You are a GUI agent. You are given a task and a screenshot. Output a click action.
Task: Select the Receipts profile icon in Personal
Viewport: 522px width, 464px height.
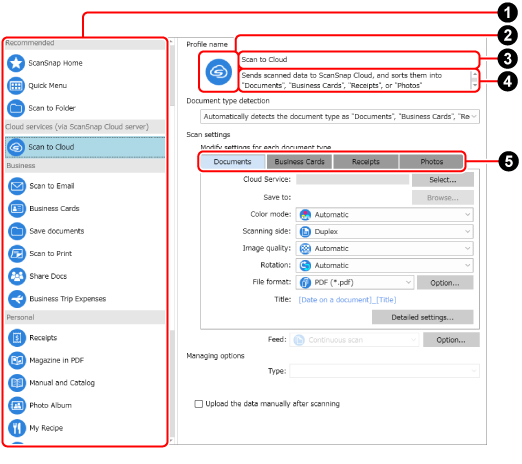[17, 338]
